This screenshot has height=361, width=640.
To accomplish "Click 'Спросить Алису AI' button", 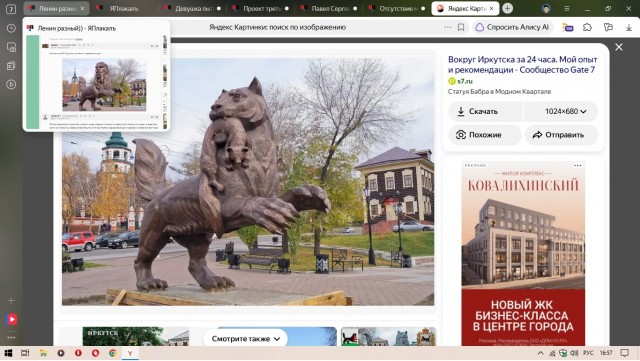I will pos(513,27).
